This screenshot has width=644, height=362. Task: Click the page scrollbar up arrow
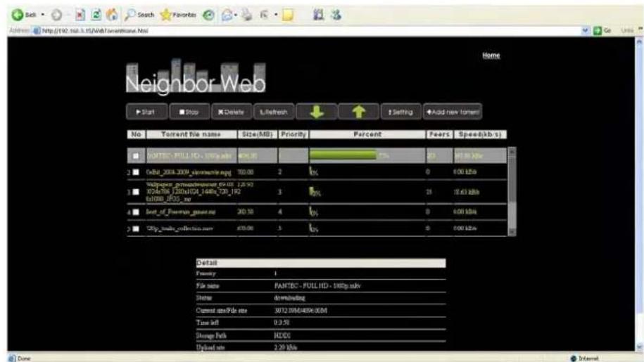(x=638, y=41)
